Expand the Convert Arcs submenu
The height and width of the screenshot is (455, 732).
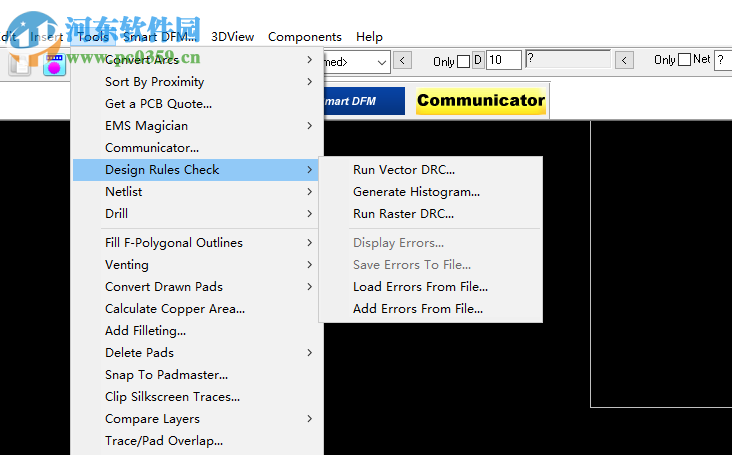[196, 60]
